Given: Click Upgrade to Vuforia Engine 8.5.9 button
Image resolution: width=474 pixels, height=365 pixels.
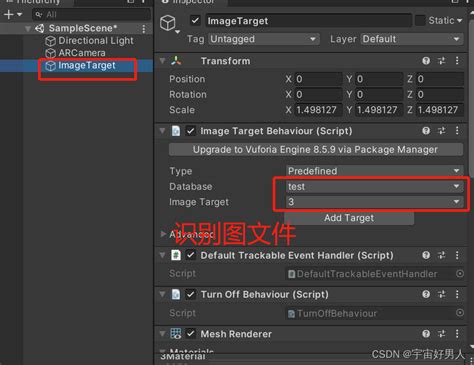Looking at the screenshot, I should click(x=316, y=150).
